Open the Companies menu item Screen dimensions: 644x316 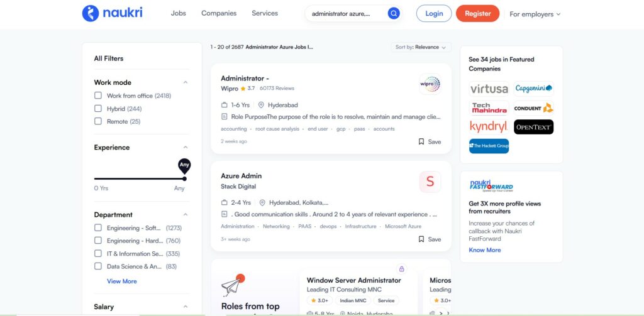point(219,13)
